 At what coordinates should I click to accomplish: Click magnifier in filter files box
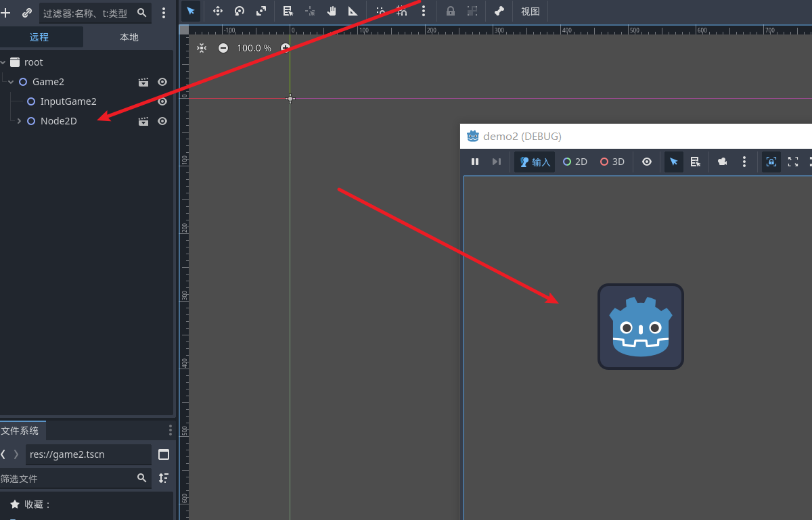click(x=141, y=478)
